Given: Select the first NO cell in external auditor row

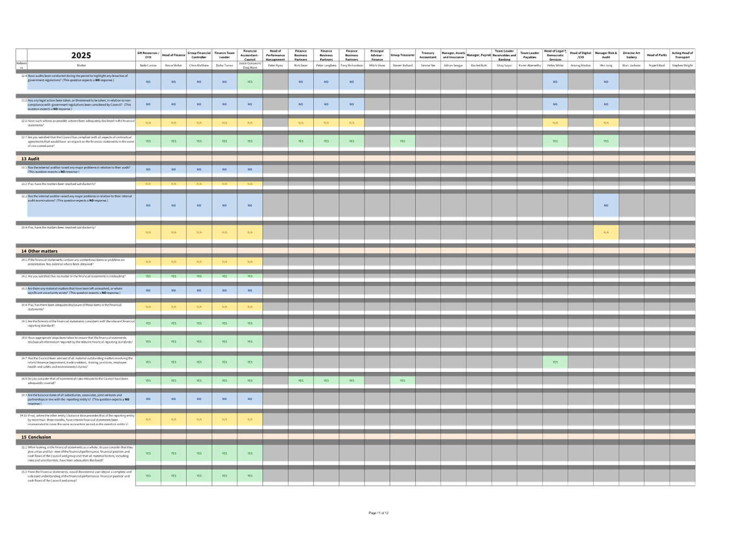Looking at the screenshot, I should 148,169.
